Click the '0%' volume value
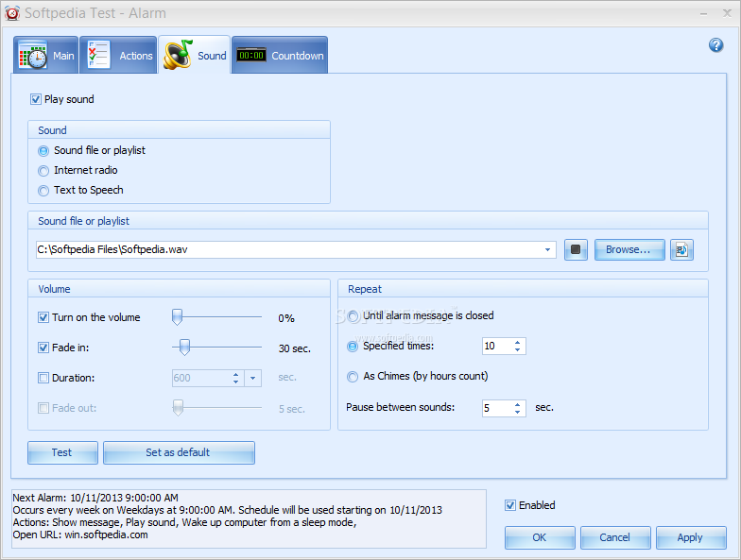The width and height of the screenshot is (741, 560). pos(286,319)
